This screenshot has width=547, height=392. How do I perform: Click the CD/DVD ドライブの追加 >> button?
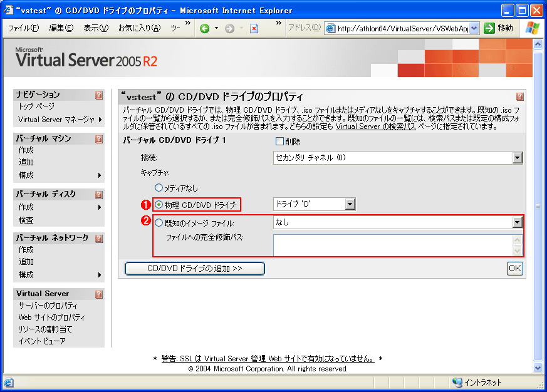(195, 269)
